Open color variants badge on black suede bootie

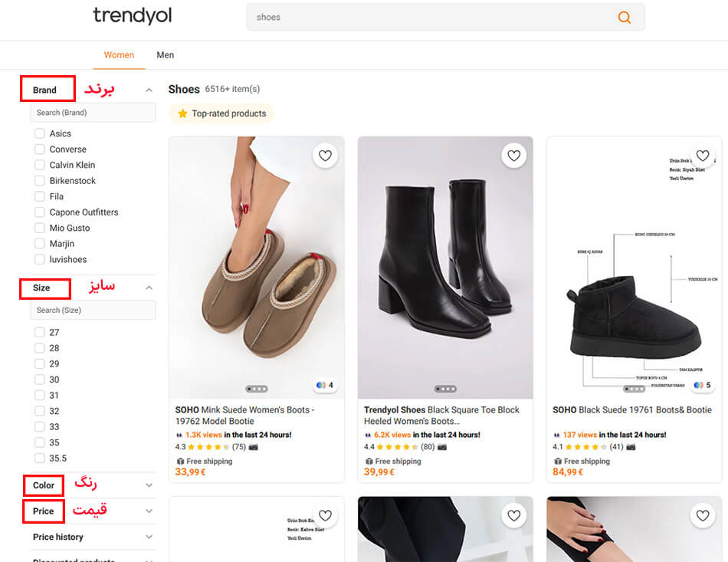coord(702,385)
